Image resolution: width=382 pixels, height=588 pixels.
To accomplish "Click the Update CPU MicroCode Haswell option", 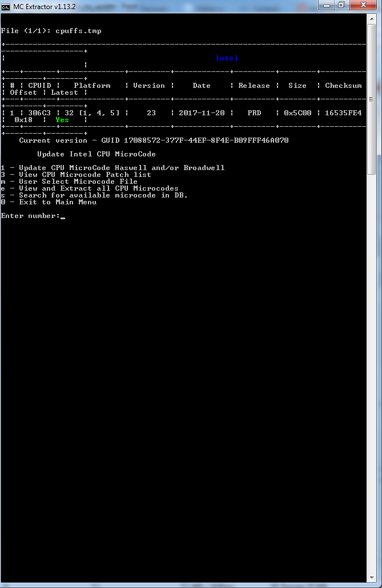I will pyautogui.click(x=112, y=168).
